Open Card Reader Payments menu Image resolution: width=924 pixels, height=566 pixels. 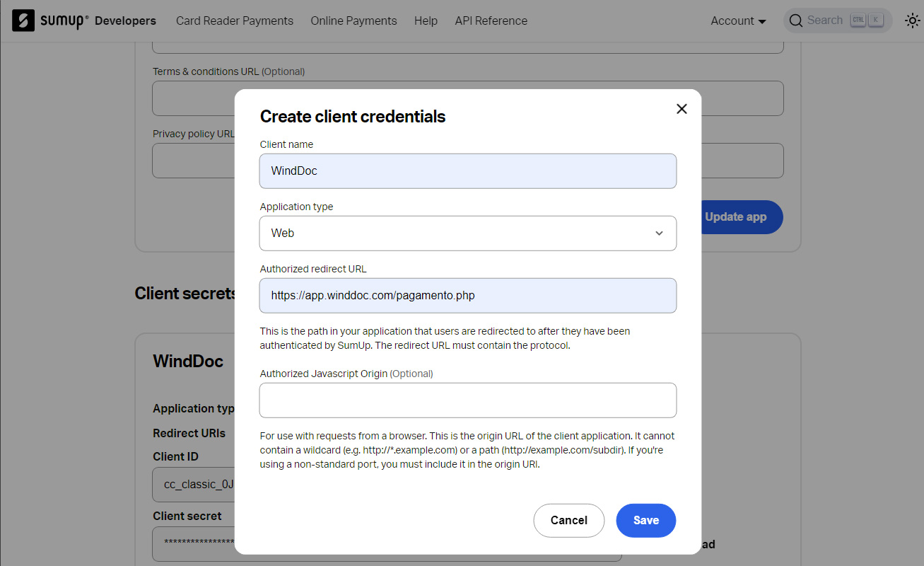(235, 21)
